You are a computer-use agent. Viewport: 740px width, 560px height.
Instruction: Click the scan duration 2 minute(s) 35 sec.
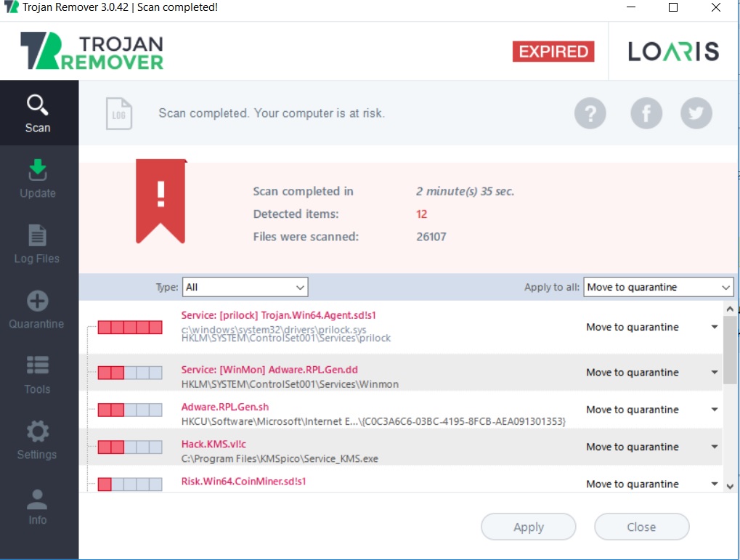pos(465,191)
